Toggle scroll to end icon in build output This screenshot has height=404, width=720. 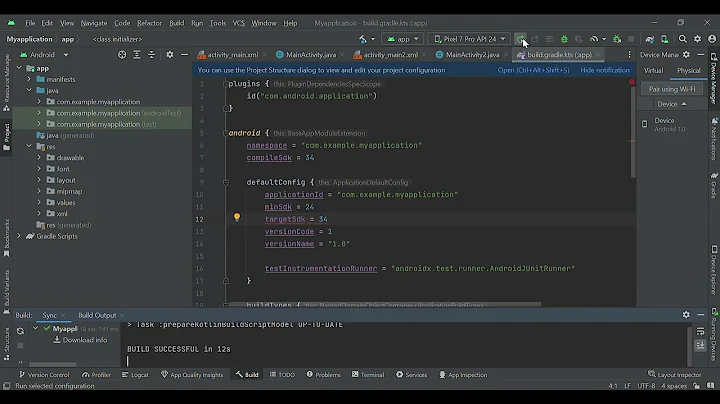point(700,345)
